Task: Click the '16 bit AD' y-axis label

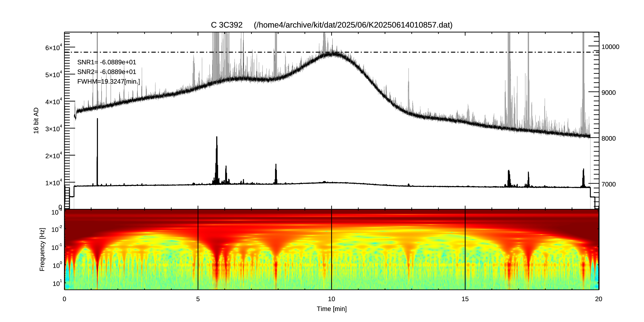Action: click(x=36, y=121)
